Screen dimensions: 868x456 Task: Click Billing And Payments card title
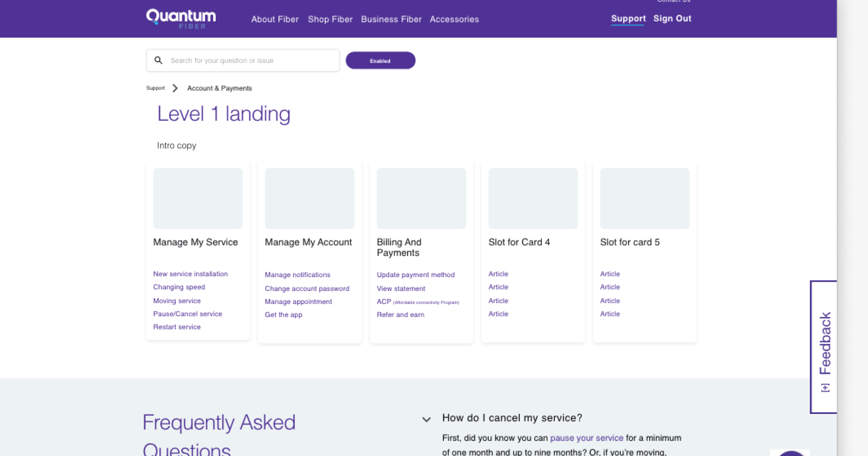[399, 247]
